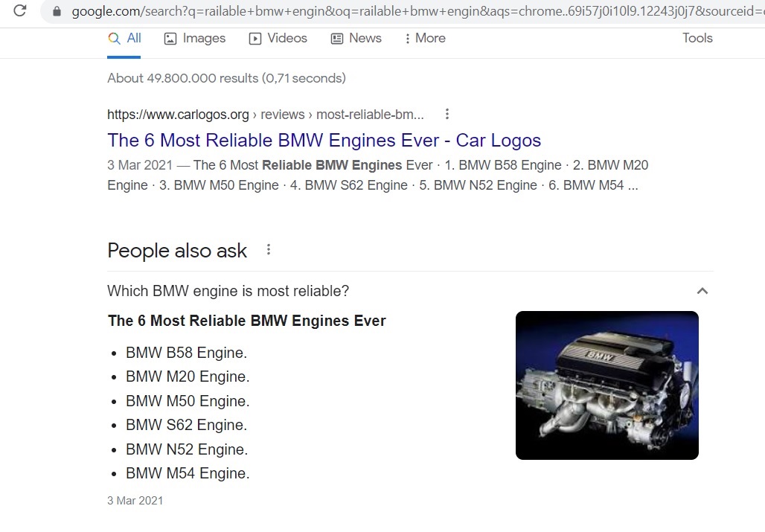Switch to the All results tab
This screenshot has width=765, height=532.
pyautogui.click(x=124, y=38)
